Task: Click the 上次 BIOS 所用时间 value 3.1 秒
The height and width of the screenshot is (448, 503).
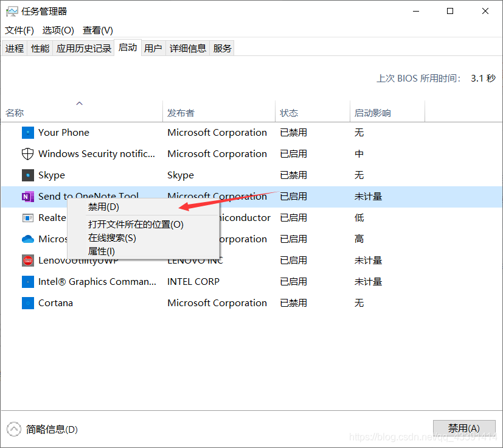Action: tap(484, 79)
